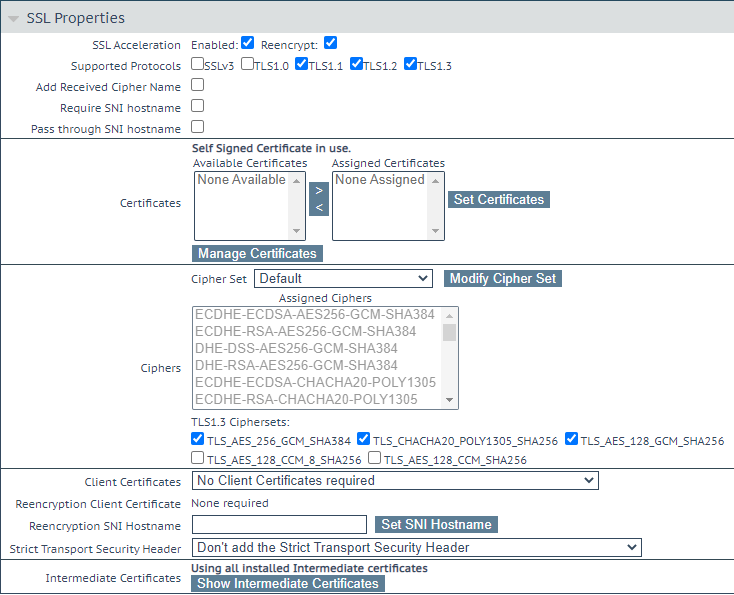
Task: Select ECDHE-ECDSA-CHACHA20-POLY1305 cipher
Action: coord(315,382)
